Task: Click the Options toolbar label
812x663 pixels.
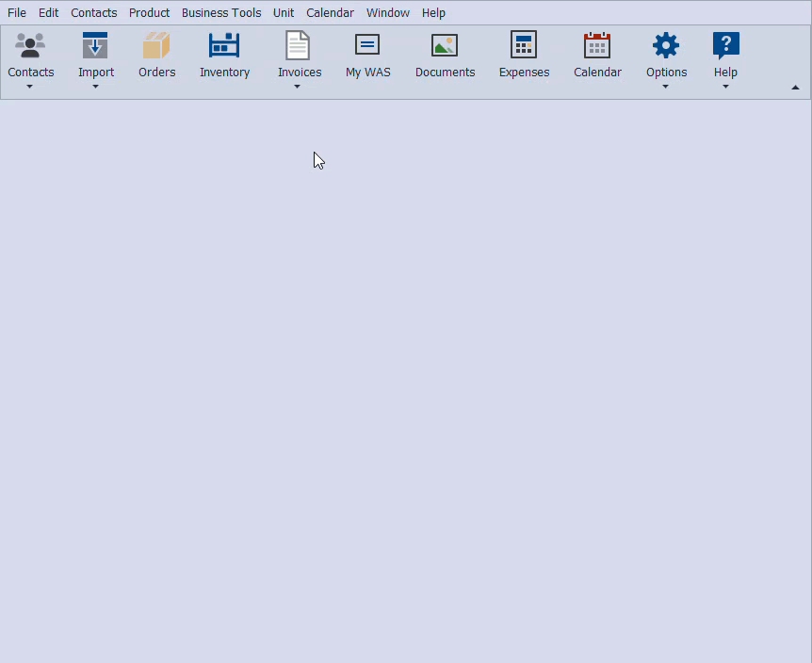Action: [667, 72]
